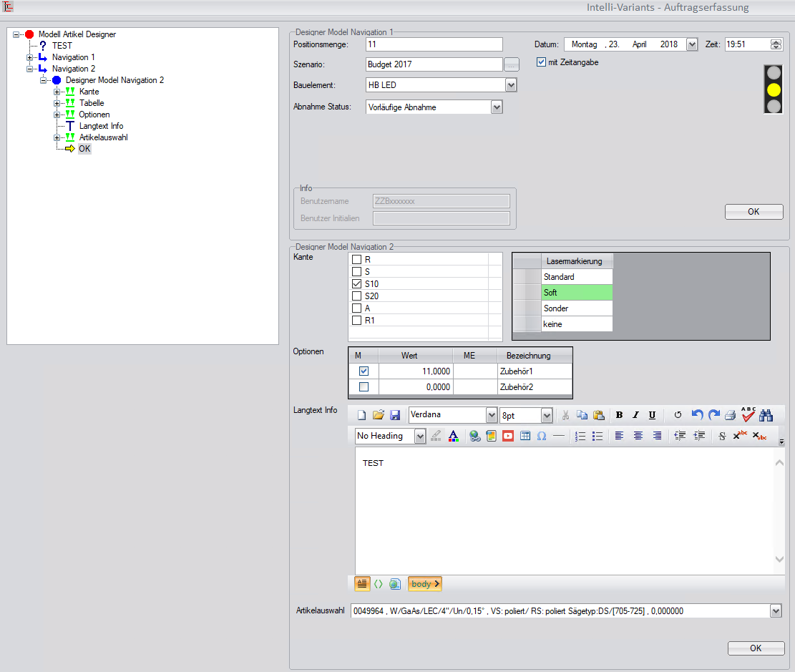Click the Szenario browse button
Image resolution: width=795 pixels, height=672 pixels.
click(512, 64)
